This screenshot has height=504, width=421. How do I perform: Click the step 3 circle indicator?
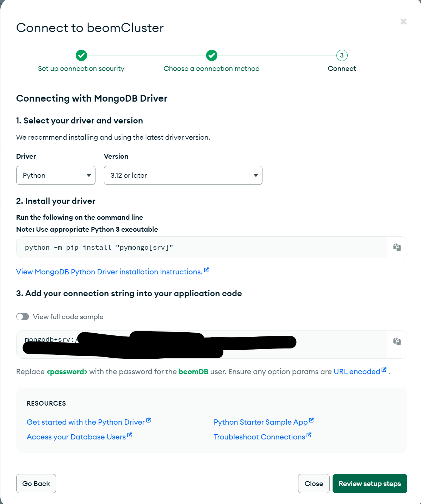click(342, 55)
